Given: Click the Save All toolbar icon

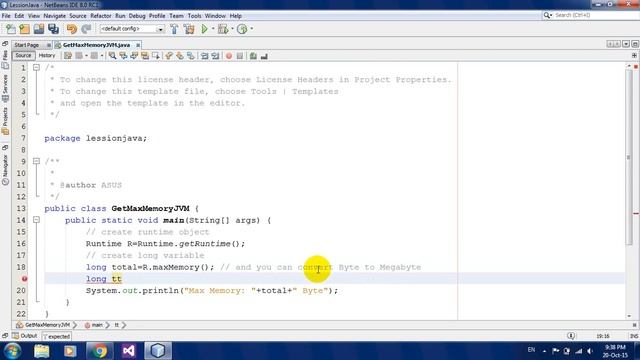Looking at the screenshot, I should 53,29.
